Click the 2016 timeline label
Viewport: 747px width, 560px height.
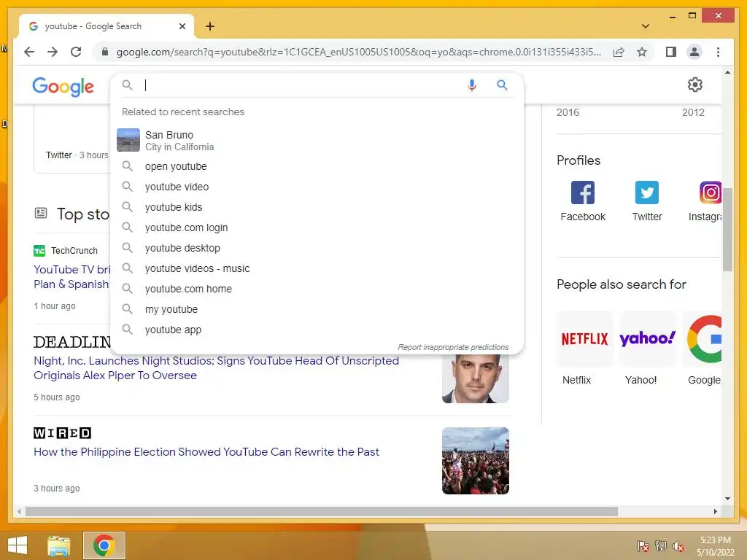point(568,112)
